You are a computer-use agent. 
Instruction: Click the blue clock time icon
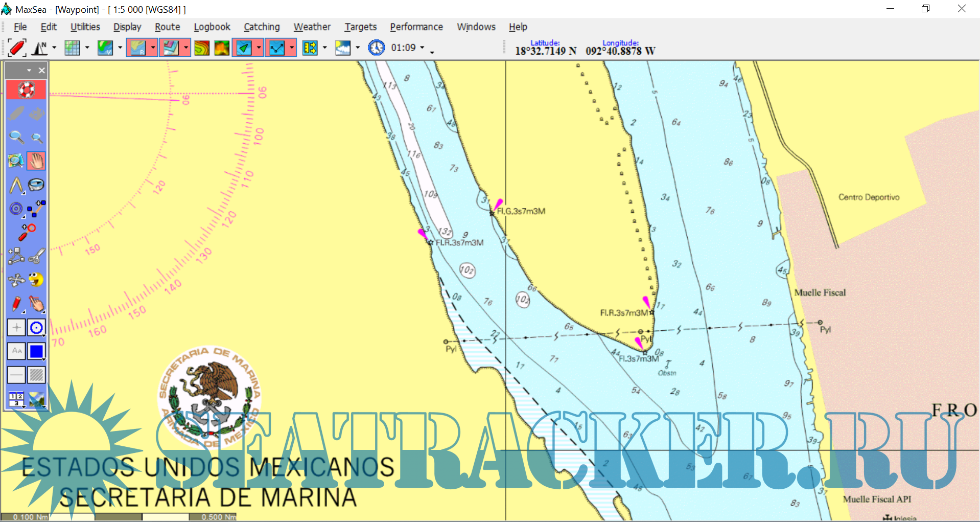[x=377, y=48]
